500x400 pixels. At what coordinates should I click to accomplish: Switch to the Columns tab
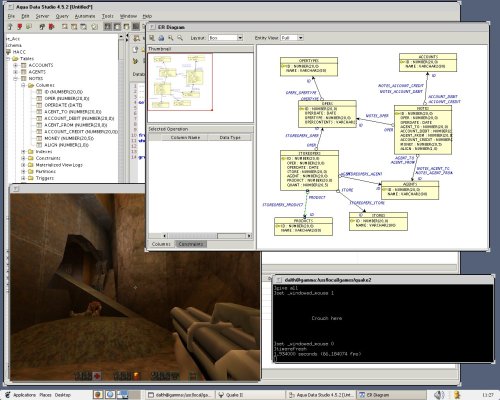pyautogui.click(x=161, y=244)
